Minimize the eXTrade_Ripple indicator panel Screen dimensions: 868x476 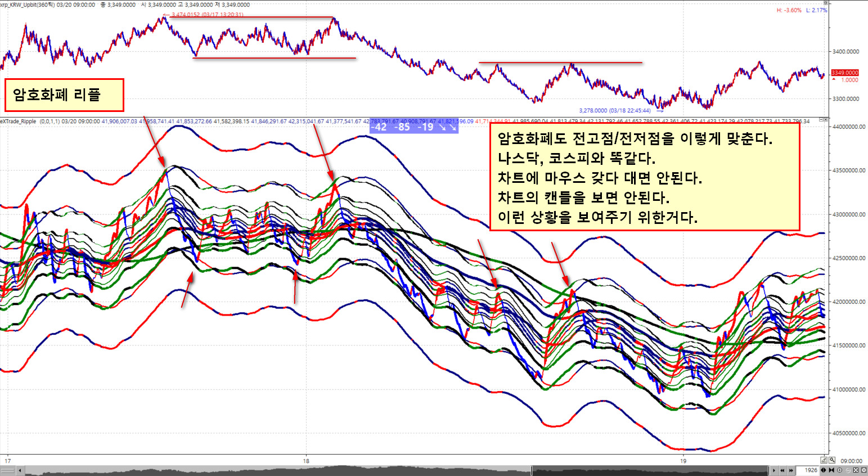(x=822, y=119)
